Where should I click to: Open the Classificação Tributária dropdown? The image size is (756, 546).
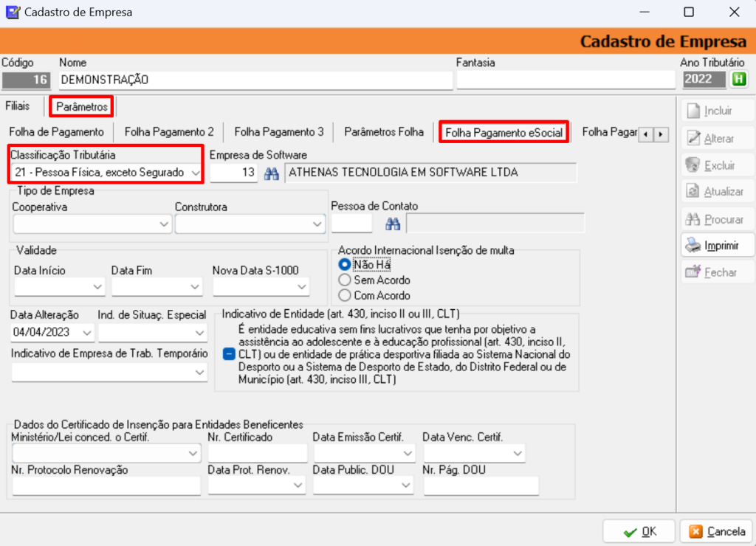coord(195,173)
